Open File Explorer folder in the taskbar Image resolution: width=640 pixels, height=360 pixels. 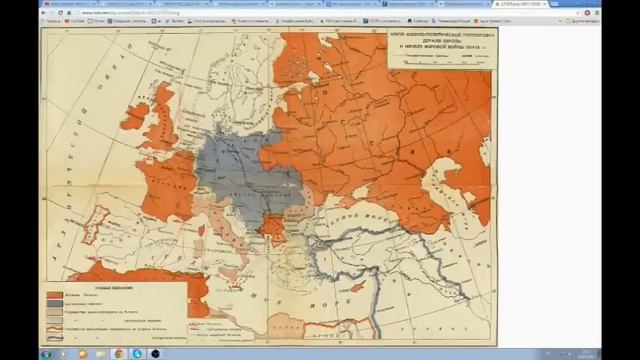click(x=100, y=354)
